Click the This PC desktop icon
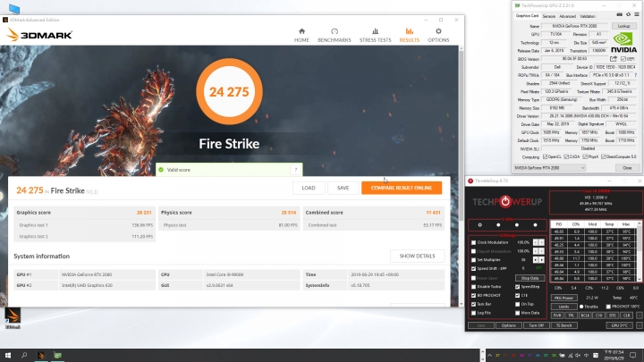This screenshot has height=362, width=644. point(13,9)
